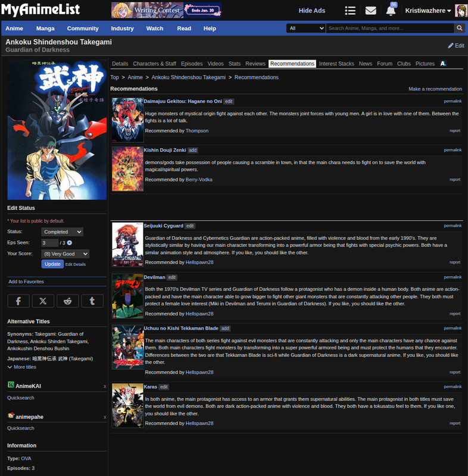Click the pencil Edit icon
The height and width of the screenshot is (476, 468).
[x=450, y=46]
